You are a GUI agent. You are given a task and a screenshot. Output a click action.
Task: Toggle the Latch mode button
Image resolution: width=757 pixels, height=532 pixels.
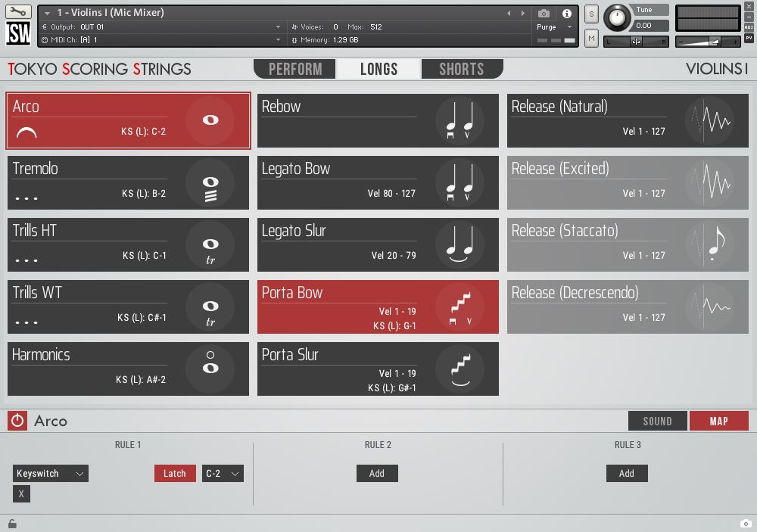click(x=175, y=473)
